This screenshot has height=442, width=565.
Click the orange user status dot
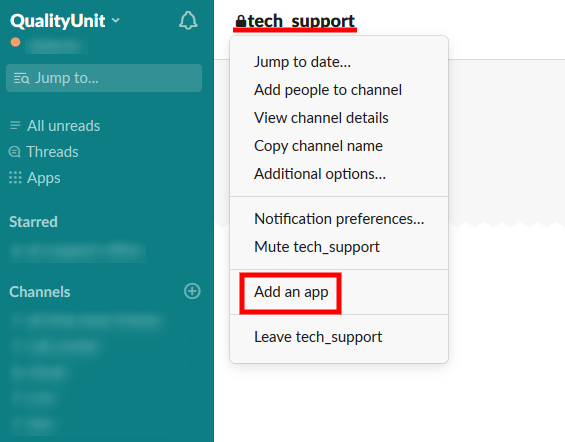15,42
